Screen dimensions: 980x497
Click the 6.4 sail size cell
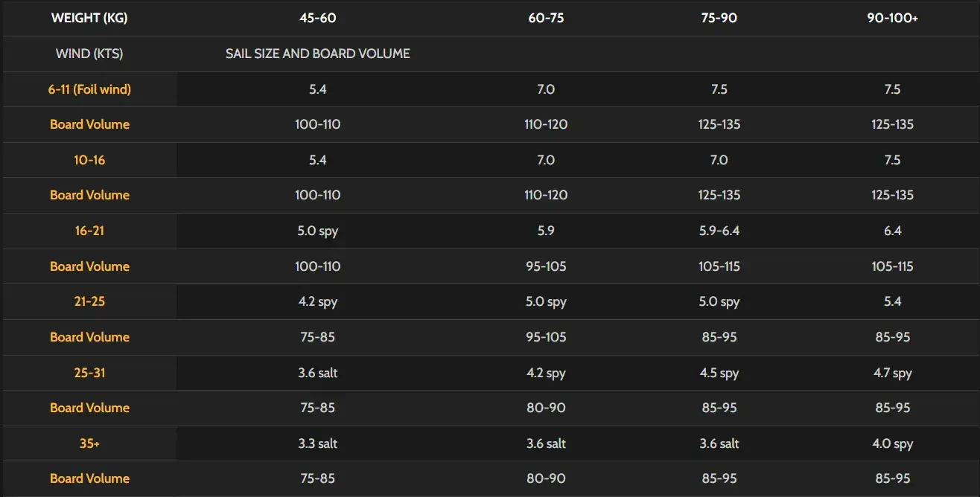click(892, 231)
